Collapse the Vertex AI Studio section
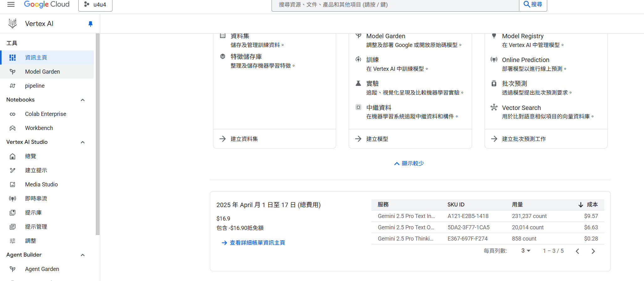Viewport: 644px width, 281px height. 83,142
